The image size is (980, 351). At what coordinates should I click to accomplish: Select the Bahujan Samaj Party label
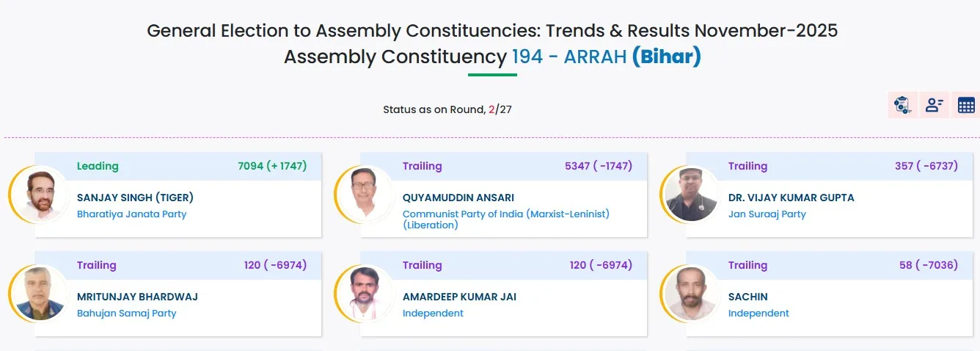(126, 314)
